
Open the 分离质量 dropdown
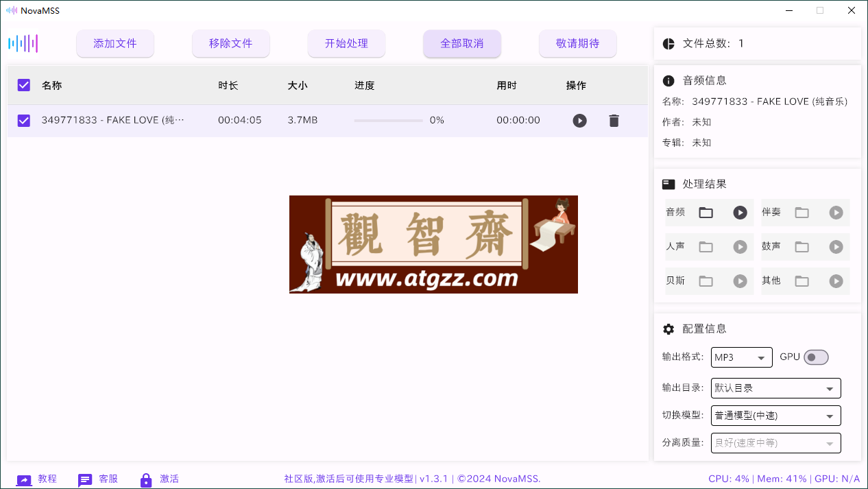[x=776, y=443]
